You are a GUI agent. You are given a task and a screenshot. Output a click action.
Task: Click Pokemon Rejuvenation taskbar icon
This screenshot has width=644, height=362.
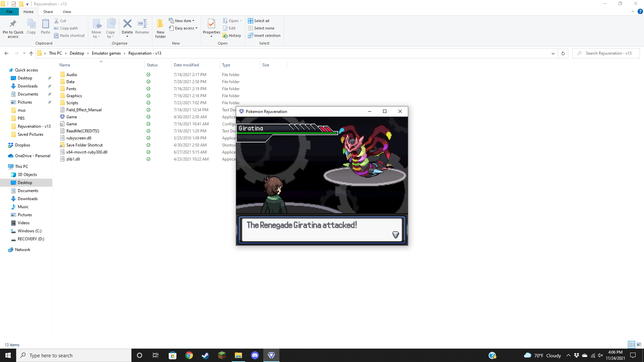(x=271, y=355)
